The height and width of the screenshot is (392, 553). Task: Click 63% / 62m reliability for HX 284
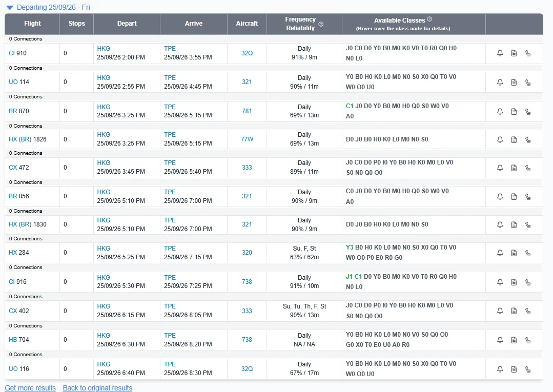click(x=304, y=257)
